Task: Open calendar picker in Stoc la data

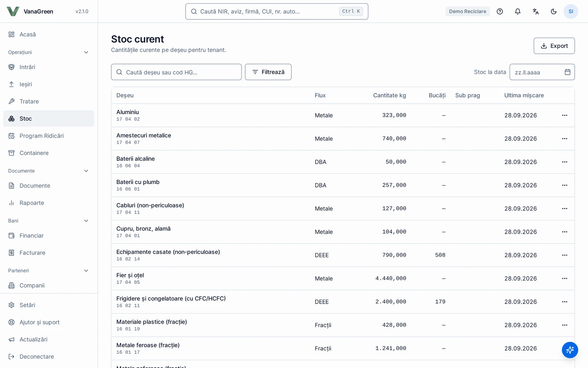Action: click(567, 72)
